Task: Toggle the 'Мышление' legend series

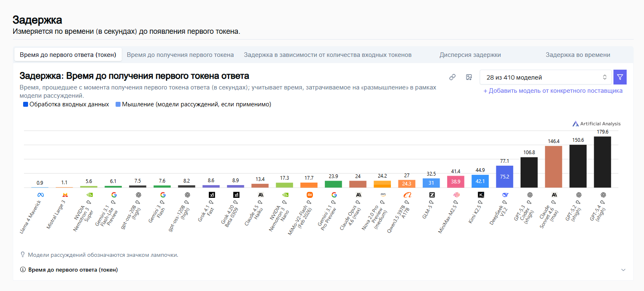Action: coord(193,105)
